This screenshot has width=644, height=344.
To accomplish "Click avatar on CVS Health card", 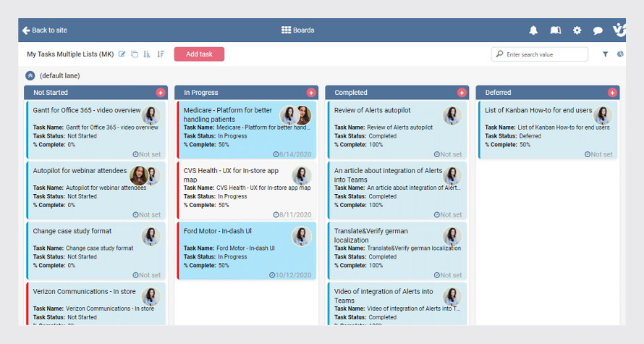I will coord(302,176).
